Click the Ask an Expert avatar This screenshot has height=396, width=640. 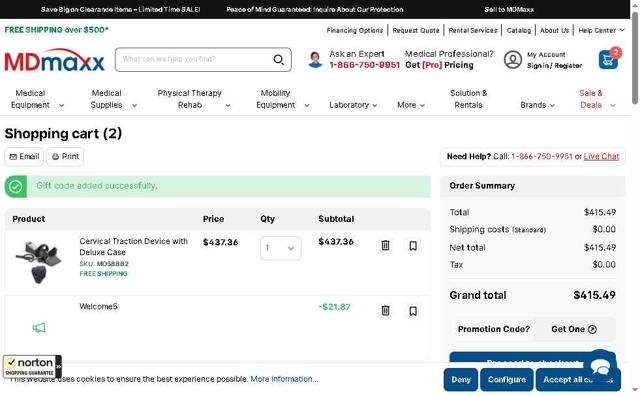pyautogui.click(x=315, y=60)
